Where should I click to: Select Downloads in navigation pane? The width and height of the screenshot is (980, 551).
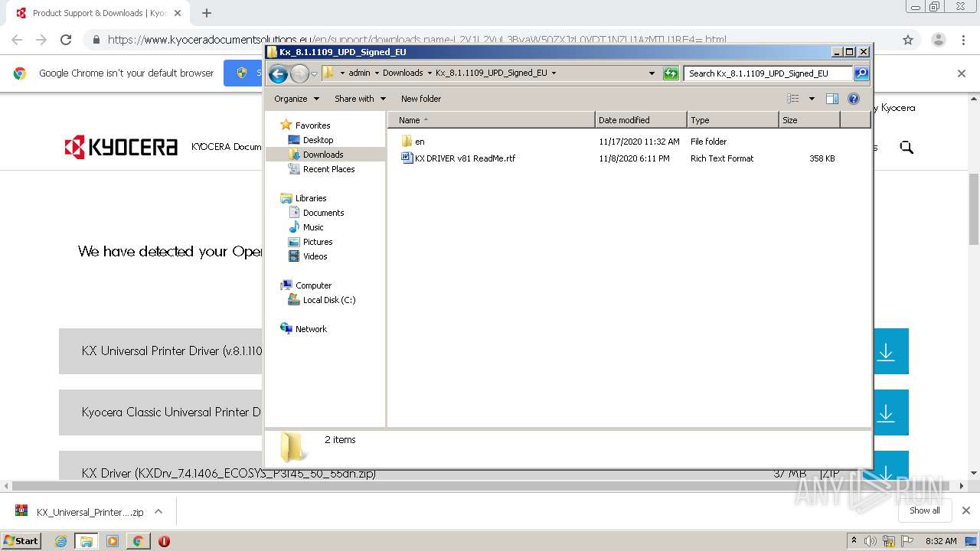(323, 155)
